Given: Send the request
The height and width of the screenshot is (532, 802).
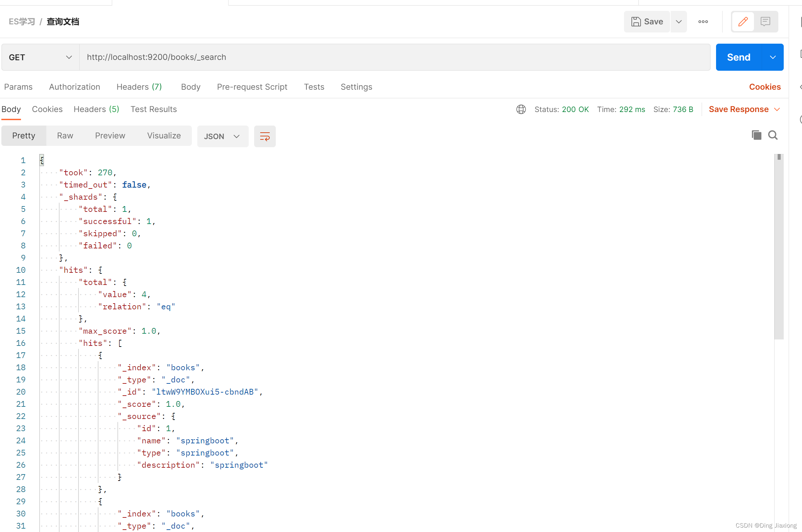Looking at the screenshot, I should (739, 57).
